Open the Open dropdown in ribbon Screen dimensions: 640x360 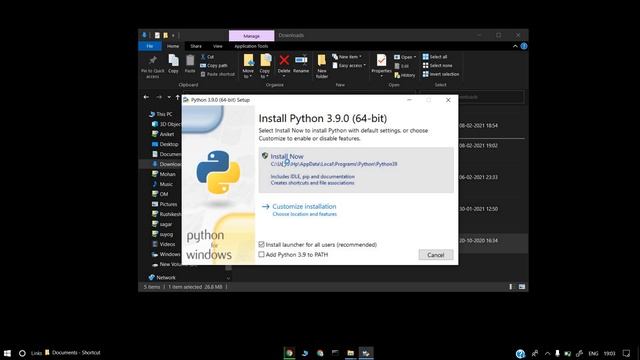405,57
